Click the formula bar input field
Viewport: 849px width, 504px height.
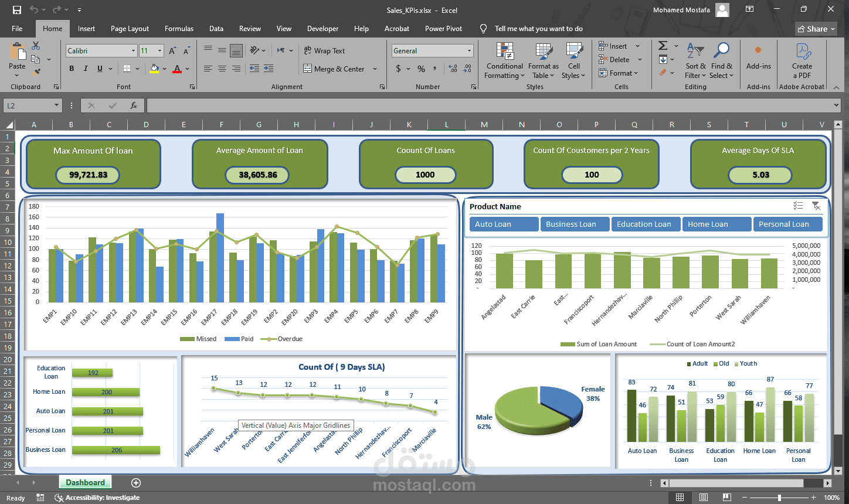pyautogui.click(x=488, y=105)
